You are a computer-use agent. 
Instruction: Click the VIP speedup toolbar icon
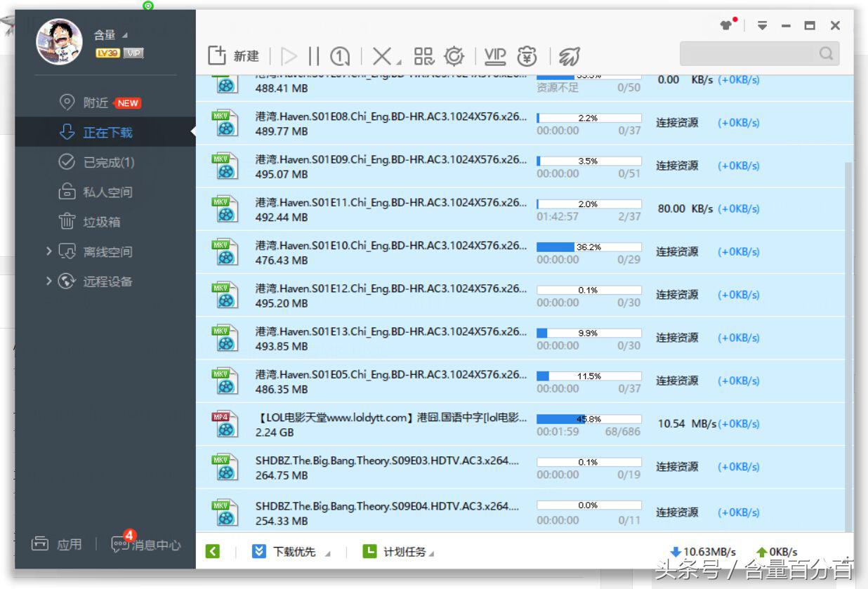click(495, 55)
